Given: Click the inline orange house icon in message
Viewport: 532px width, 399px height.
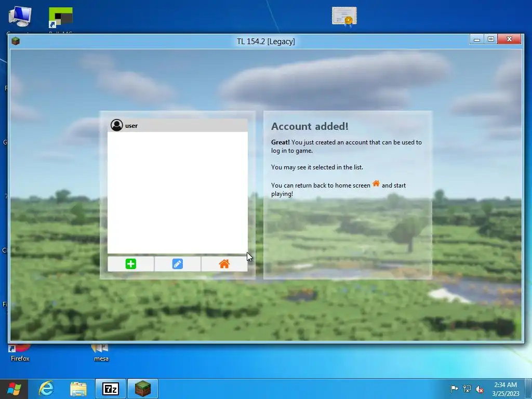Looking at the screenshot, I should (376, 183).
